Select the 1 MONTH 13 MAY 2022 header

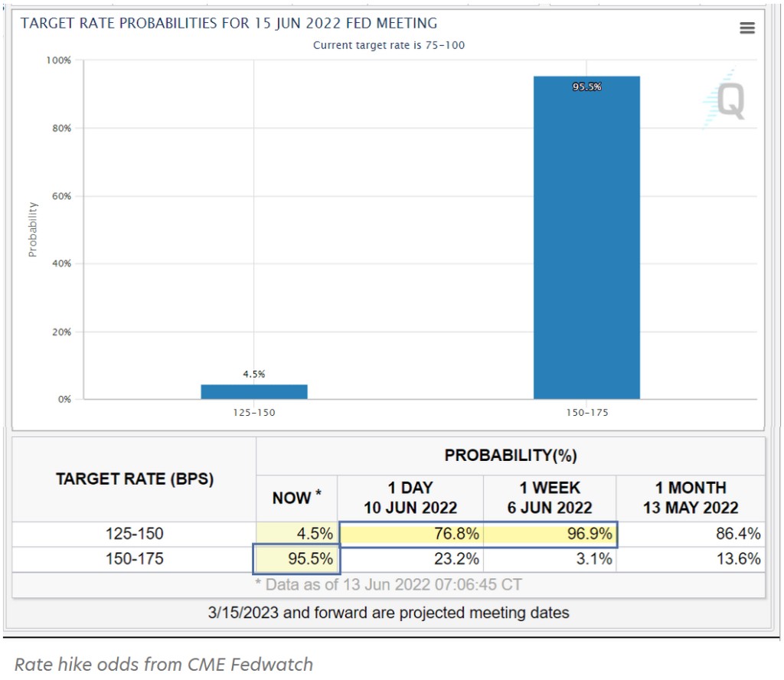click(x=691, y=498)
